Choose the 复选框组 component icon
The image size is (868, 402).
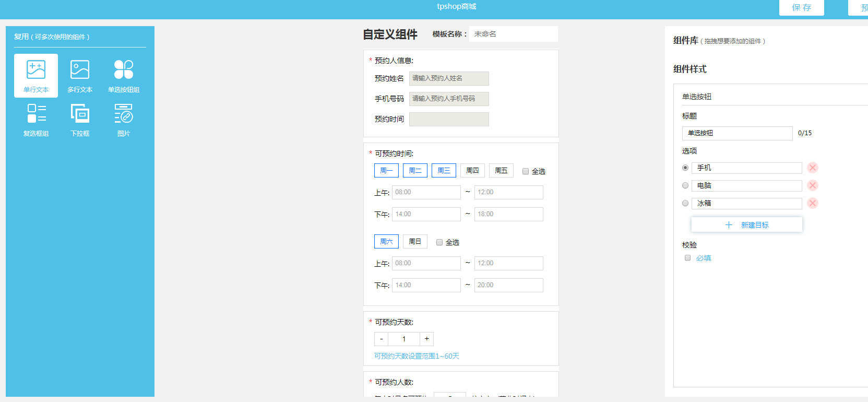36,114
